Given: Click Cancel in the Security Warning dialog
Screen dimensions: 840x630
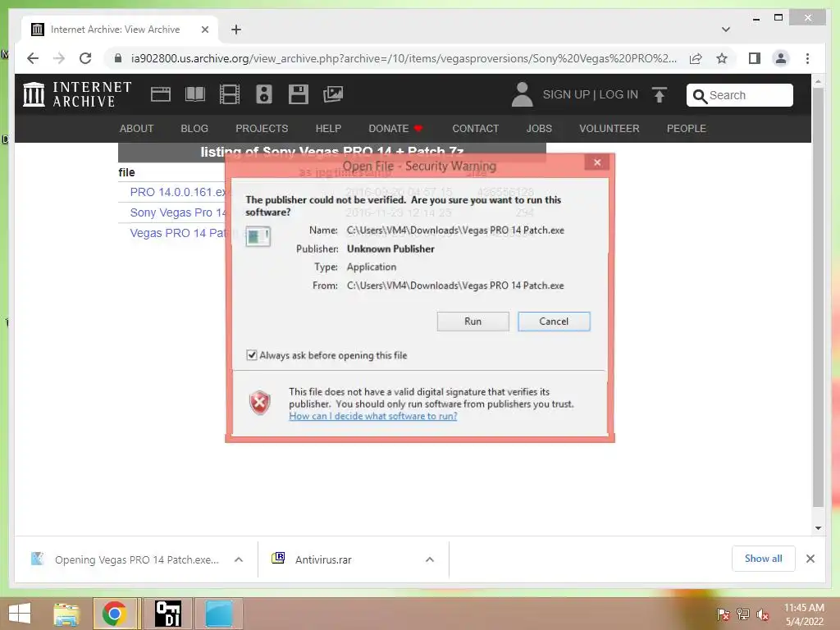Looking at the screenshot, I should coord(554,322).
